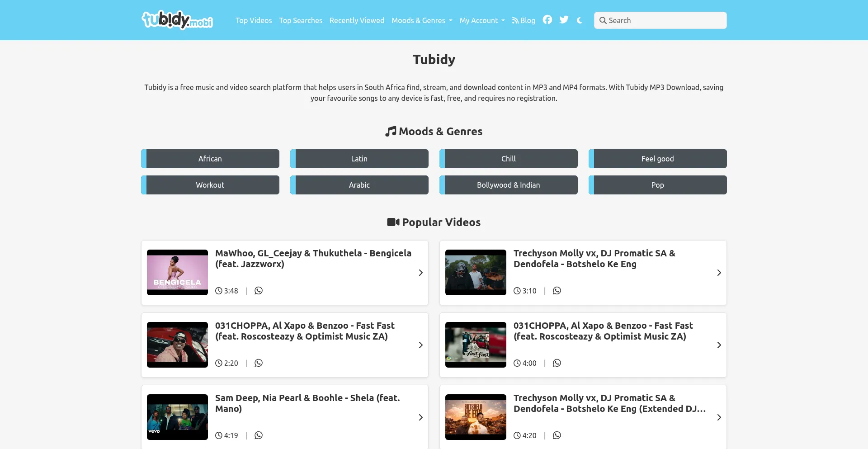Select the Feel good mood button

658,159
